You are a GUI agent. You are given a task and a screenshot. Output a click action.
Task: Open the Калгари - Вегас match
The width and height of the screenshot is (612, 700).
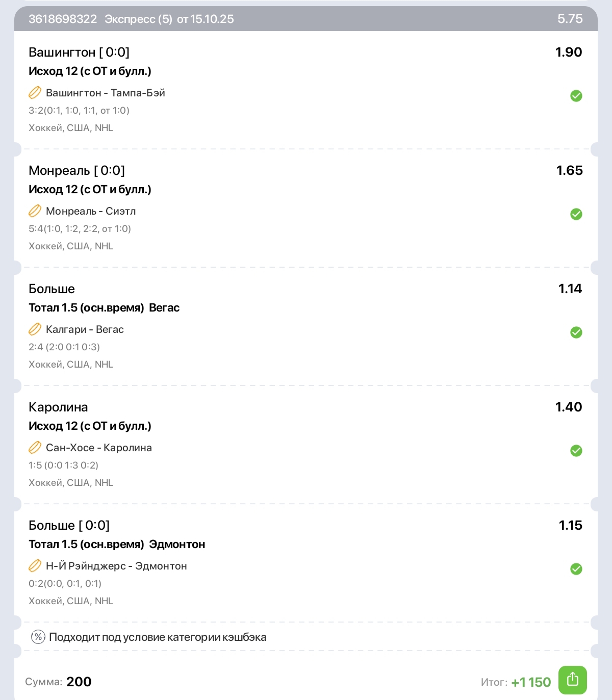(85, 329)
